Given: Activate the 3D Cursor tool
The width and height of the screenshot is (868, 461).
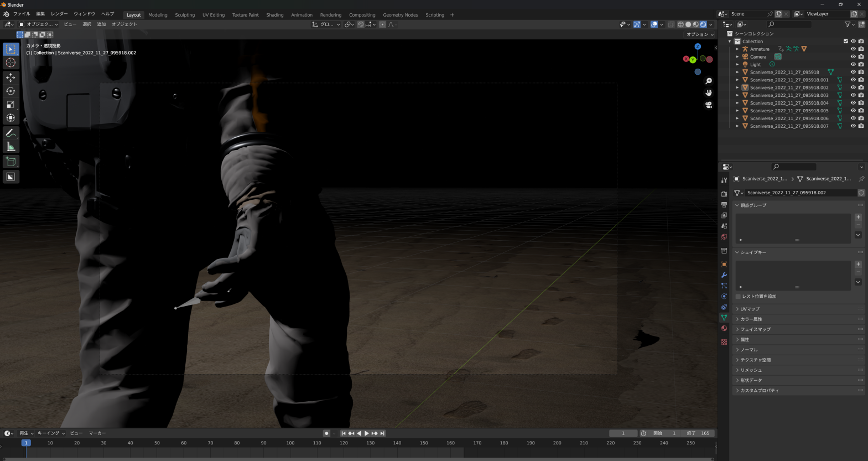Looking at the screenshot, I should pos(11,63).
